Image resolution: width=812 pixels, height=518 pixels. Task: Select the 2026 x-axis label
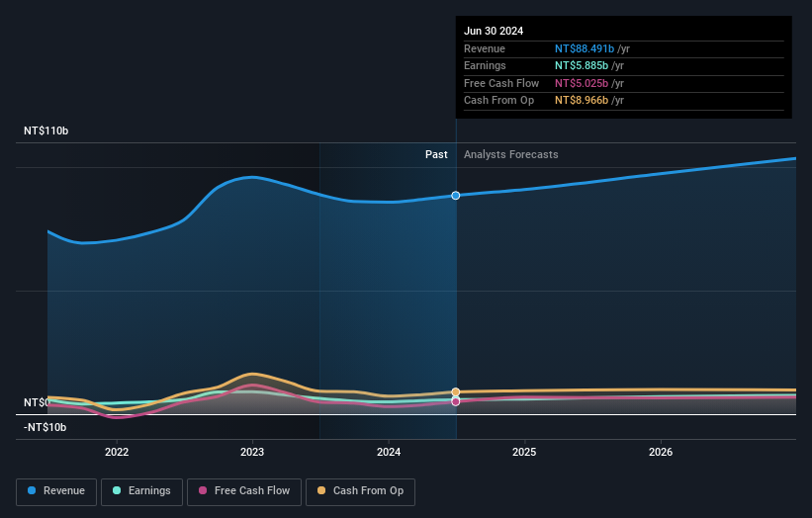pos(661,452)
